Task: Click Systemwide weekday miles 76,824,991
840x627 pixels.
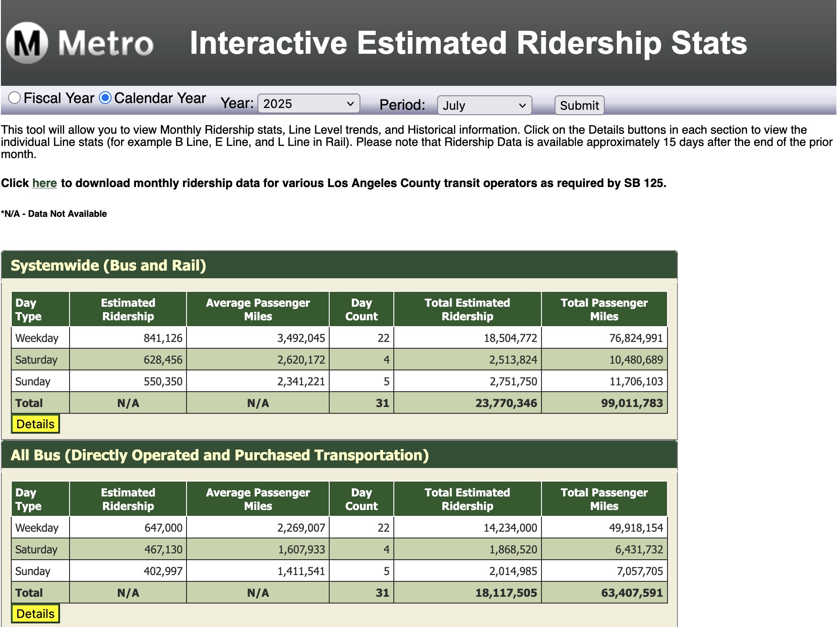Action: (636, 338)
